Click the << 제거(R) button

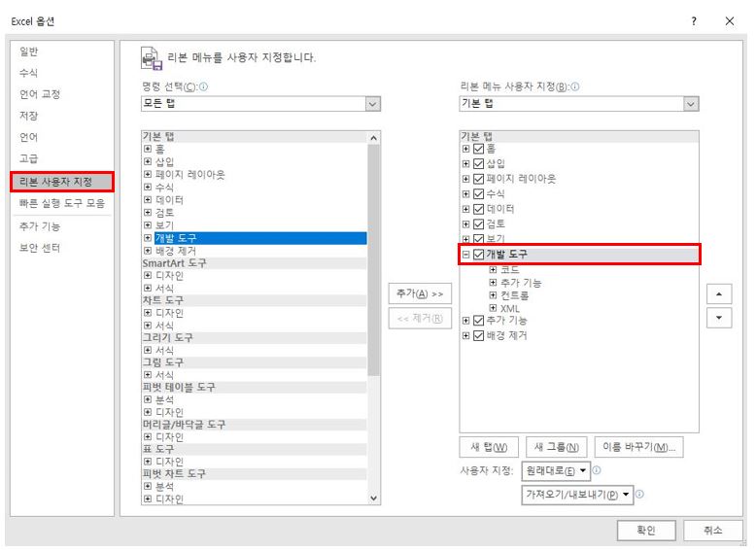coord(420,318)
